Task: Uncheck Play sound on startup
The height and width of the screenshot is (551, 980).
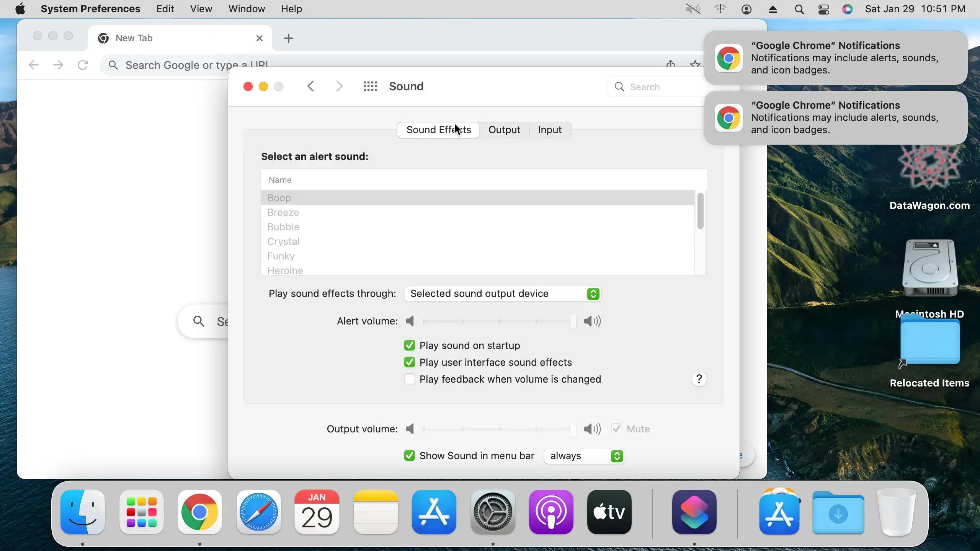Action: click(x=409, y=346)
